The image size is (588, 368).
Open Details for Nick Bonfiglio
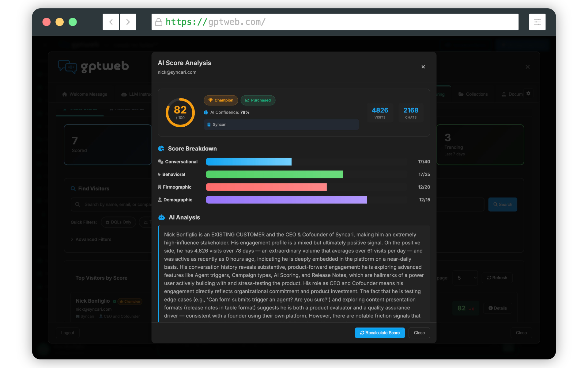coord(498,308)
